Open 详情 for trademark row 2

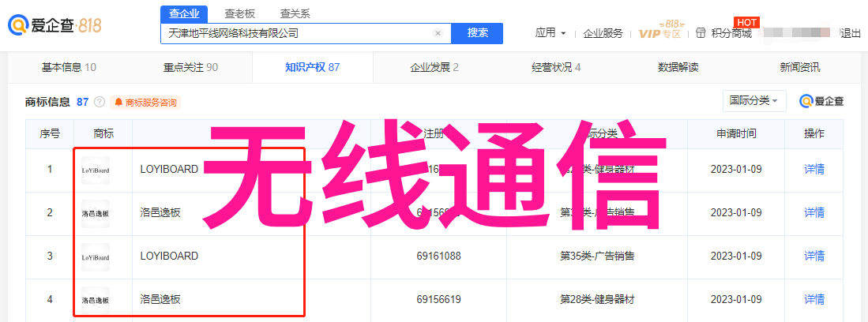pos(814,212)
